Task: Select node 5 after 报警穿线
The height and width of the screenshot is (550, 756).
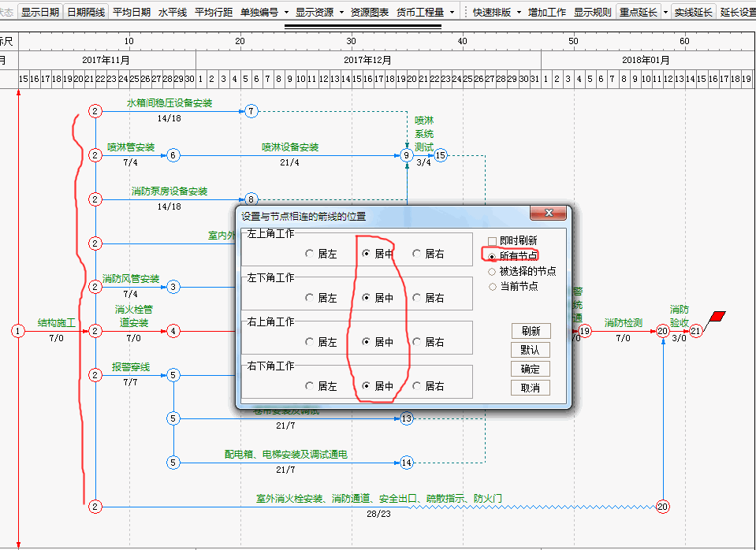Action: coord(173,375)
